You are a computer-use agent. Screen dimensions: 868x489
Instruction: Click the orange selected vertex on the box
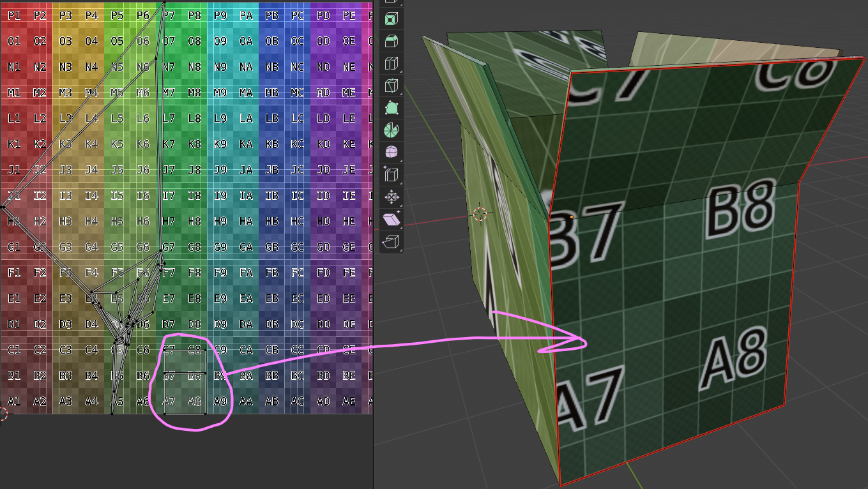pos(571,217)
